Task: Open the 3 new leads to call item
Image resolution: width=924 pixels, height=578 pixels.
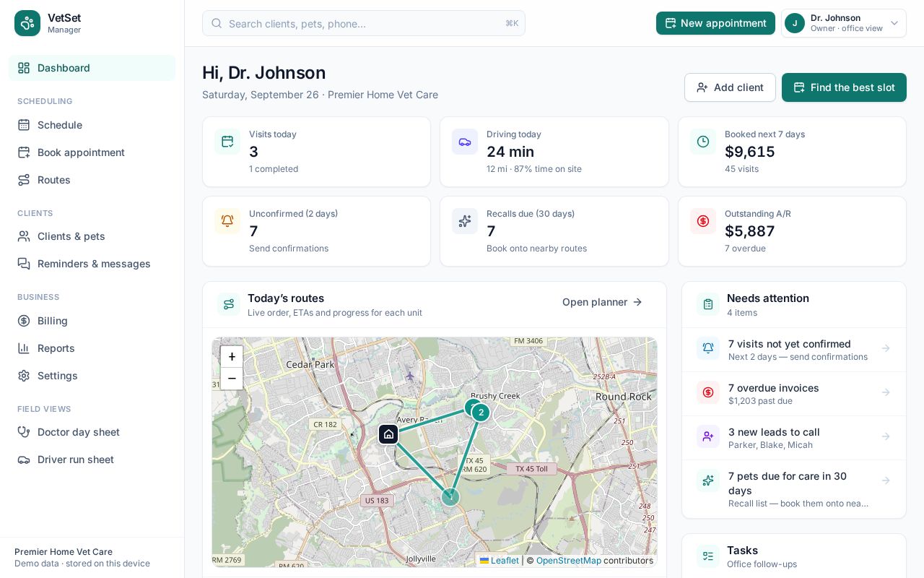Action: [794, 438]
